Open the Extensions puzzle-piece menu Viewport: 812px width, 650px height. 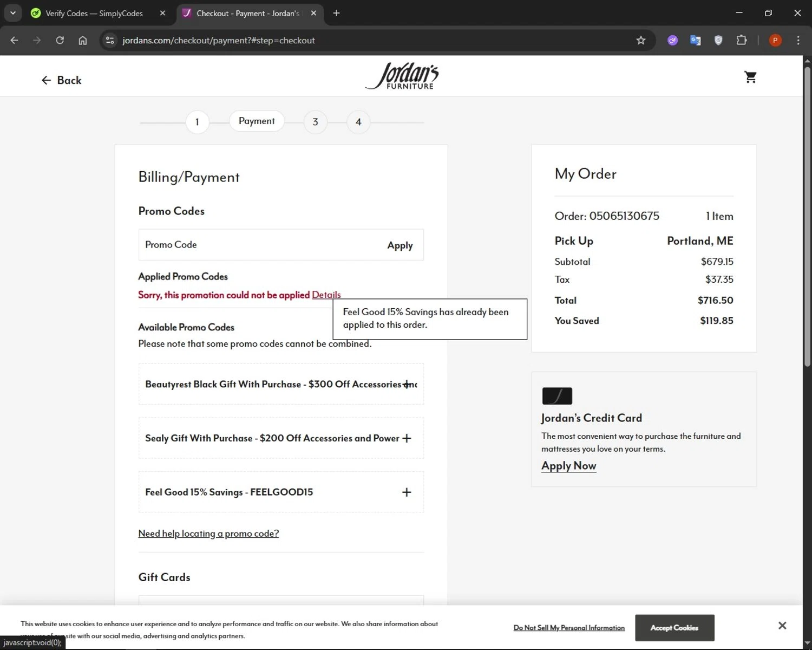click(742, 40)
